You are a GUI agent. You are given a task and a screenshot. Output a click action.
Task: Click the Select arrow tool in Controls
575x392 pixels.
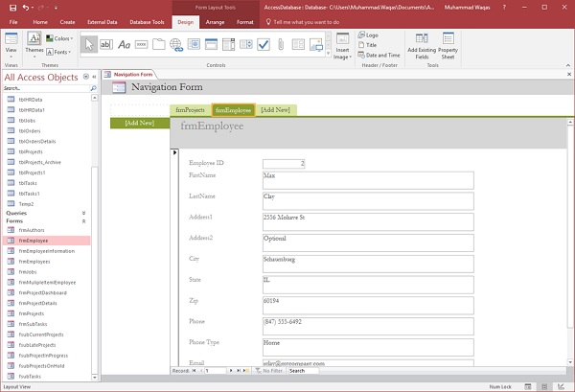(88, 44)
